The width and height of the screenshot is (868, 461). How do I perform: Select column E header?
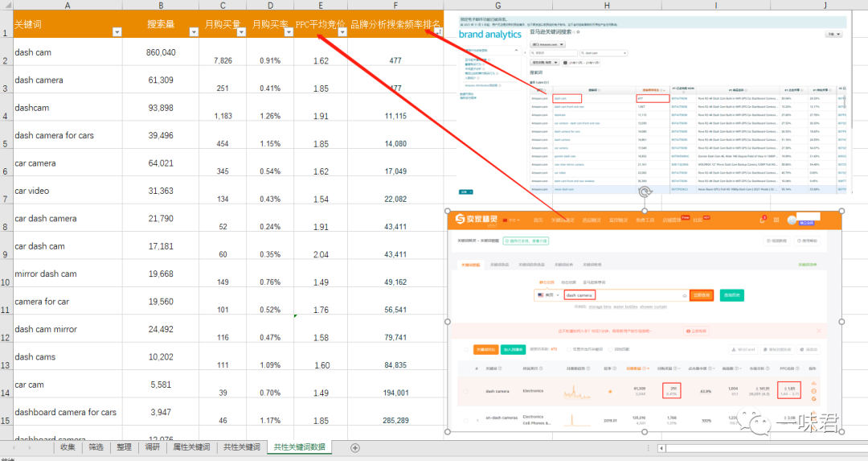321,5
